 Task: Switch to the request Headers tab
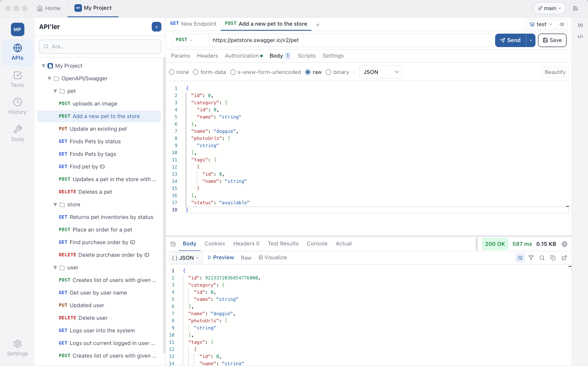207,56
